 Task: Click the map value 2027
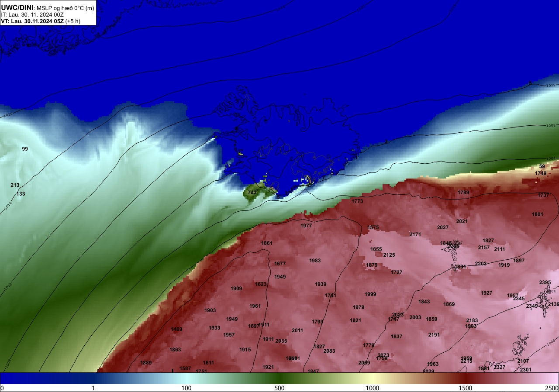pyautogui.click(x=443, y=227)
